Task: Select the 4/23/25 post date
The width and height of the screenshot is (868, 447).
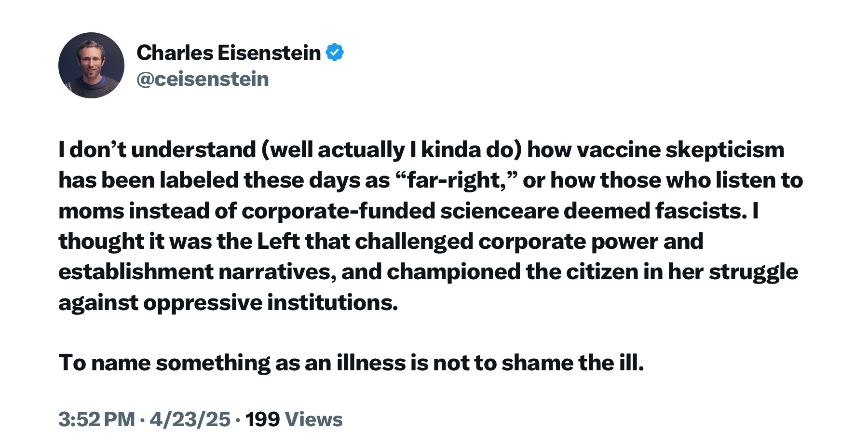Action: [190, 419]
